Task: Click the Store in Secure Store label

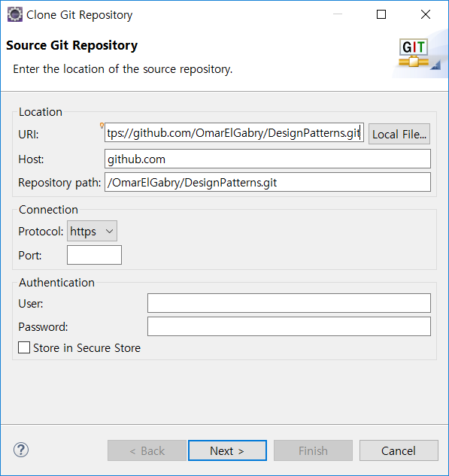Action: (x=86, y=348)
